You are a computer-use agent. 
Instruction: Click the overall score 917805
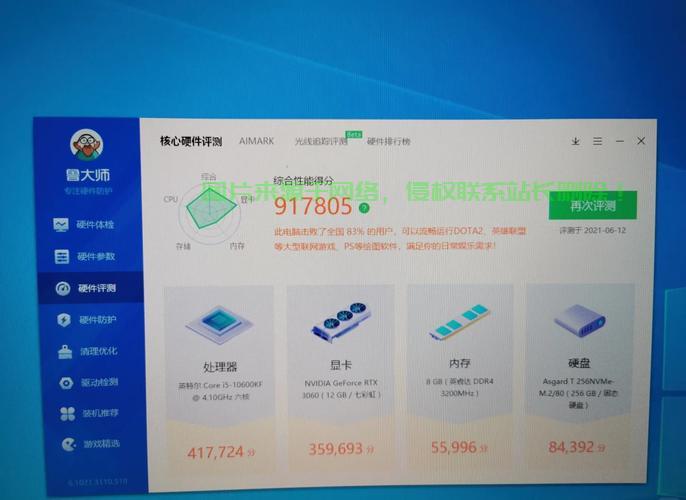pos(313,206)
